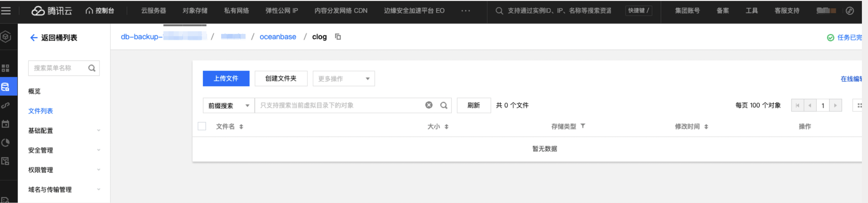Viewport: 868px width, 203px height.
Task: Toggle select-all files checkbox
Action: 202,126
